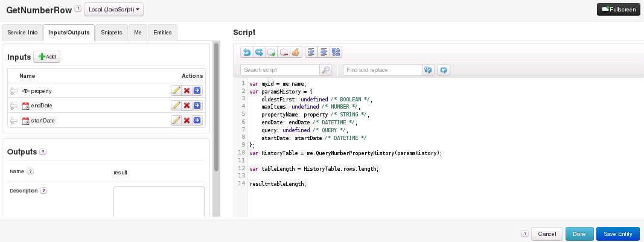The image size is (644, 242).
Task: Delete the startDate input
Action: [187, 120]
